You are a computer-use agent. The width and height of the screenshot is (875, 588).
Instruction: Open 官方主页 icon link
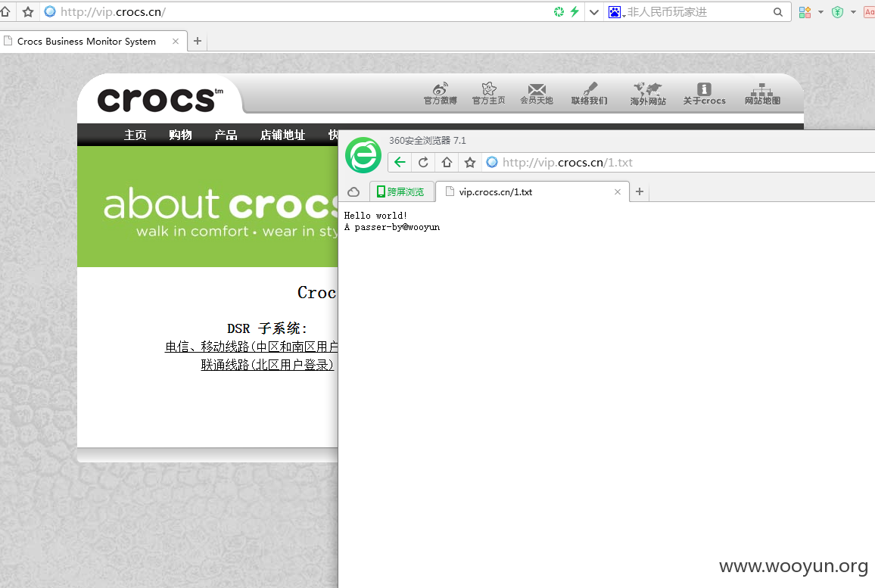click(x=489, y=94)
